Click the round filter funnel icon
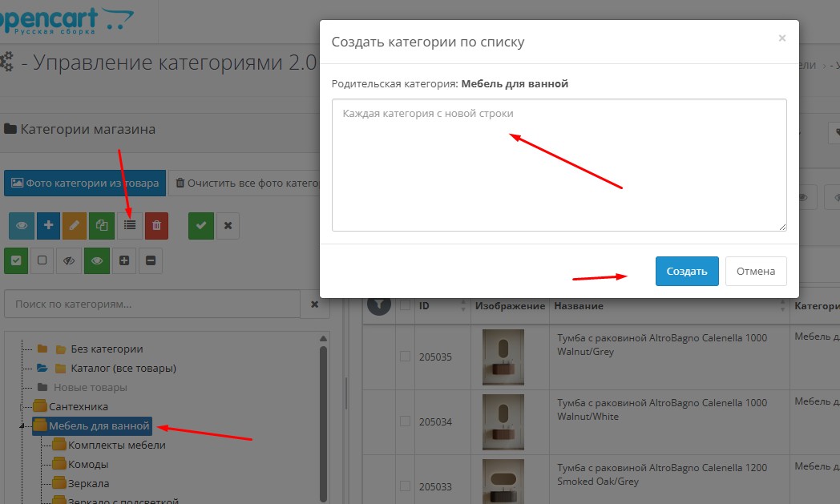Viewport: 840px width, 504px height. (378, 304)
